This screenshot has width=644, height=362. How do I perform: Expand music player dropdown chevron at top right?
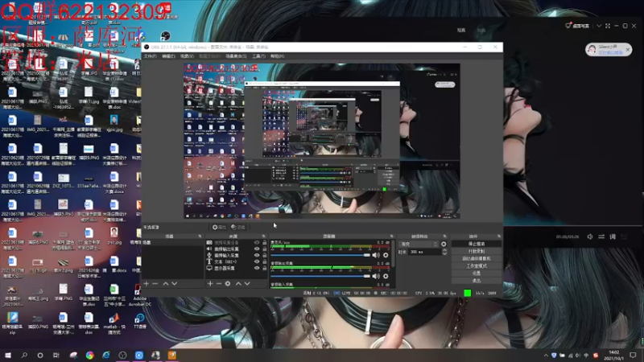[x=599, y=26]
